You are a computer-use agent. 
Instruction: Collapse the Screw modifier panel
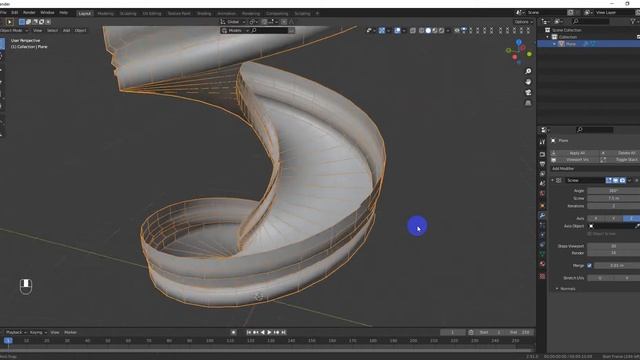(553, 180)
